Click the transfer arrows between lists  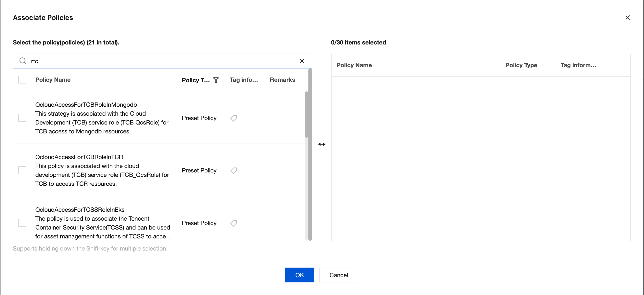point(322,144)
